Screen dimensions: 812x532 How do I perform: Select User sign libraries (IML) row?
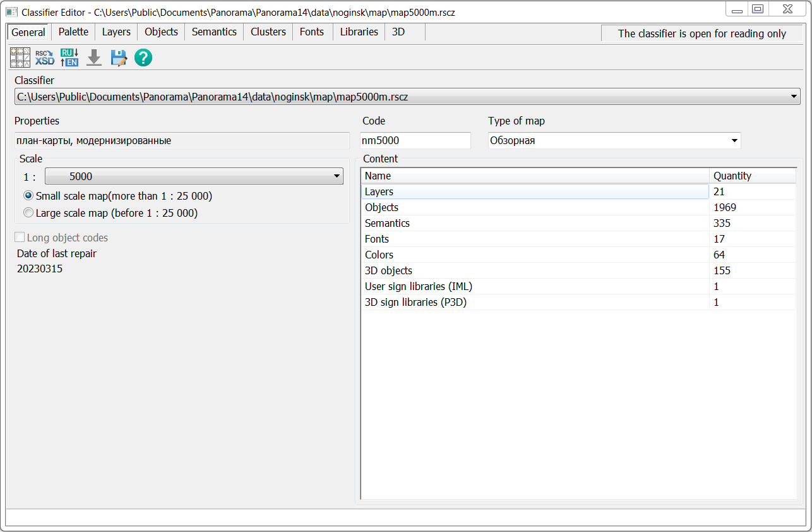[x=578, y=286]
